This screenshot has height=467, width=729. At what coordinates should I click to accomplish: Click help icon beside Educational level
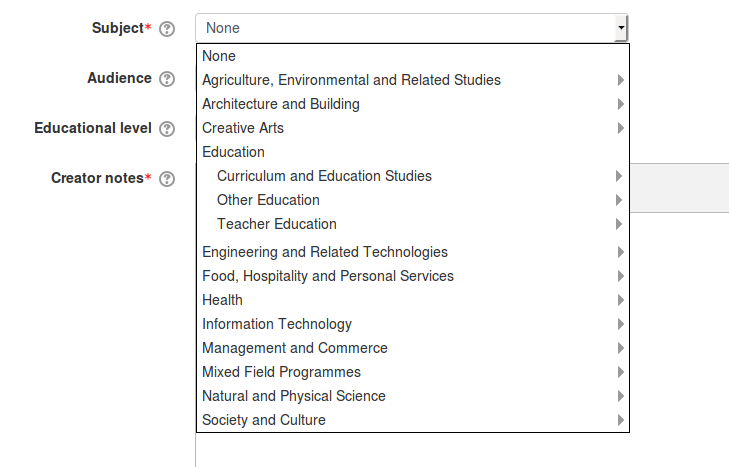pos(167,129)
